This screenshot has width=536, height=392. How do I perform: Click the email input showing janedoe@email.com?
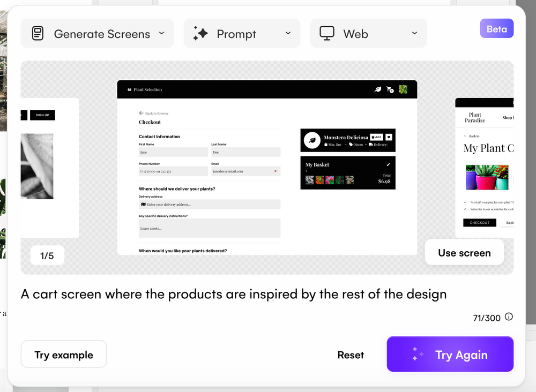tap(245, 171)
